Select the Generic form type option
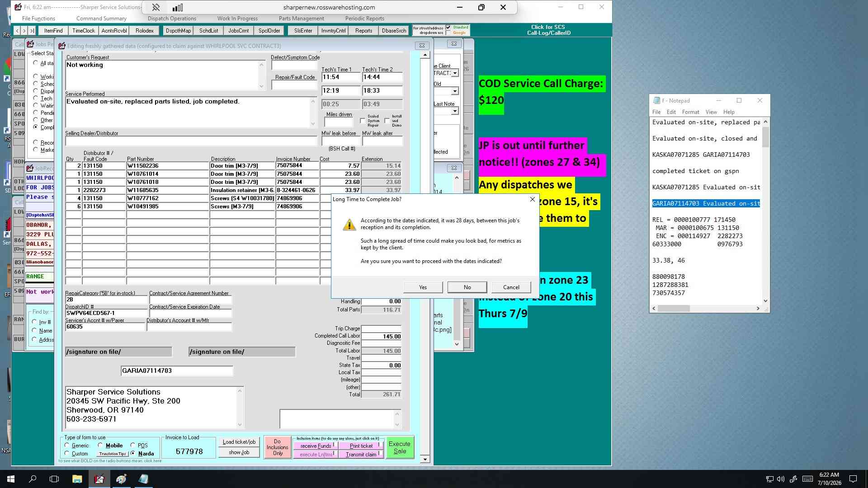This screenshot has width=868, height=488. click(x=67, y=445)
